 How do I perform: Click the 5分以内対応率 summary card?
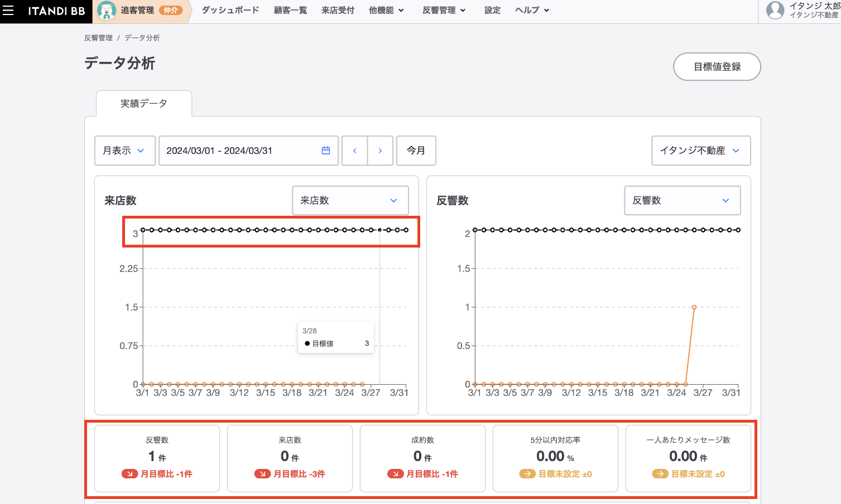555,458
